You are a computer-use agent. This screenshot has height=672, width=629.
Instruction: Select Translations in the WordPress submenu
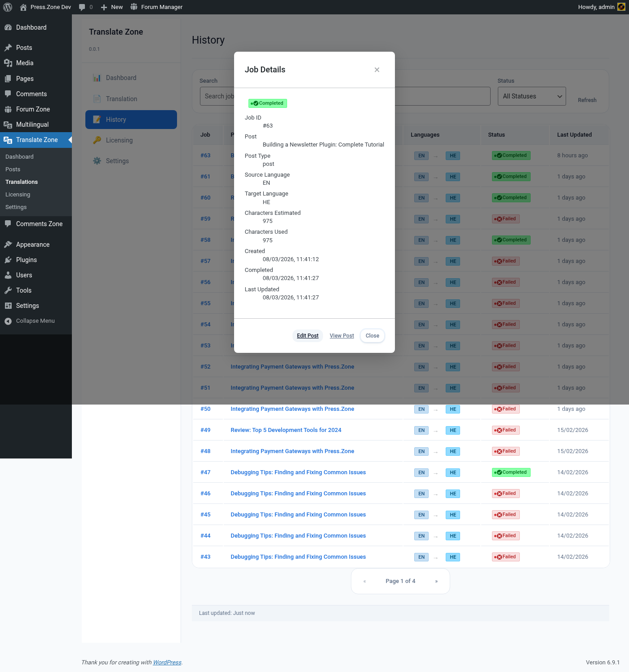[22, 182]
